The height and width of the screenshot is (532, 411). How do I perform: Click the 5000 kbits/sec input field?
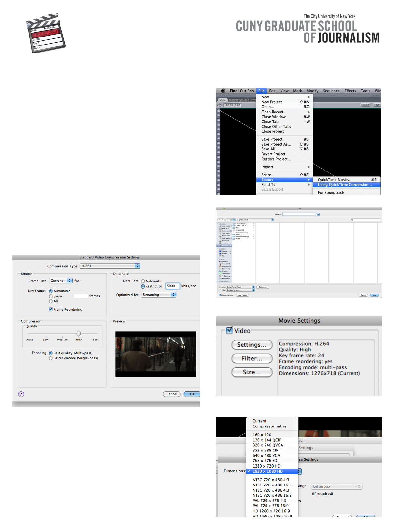[x=173, y=286]
